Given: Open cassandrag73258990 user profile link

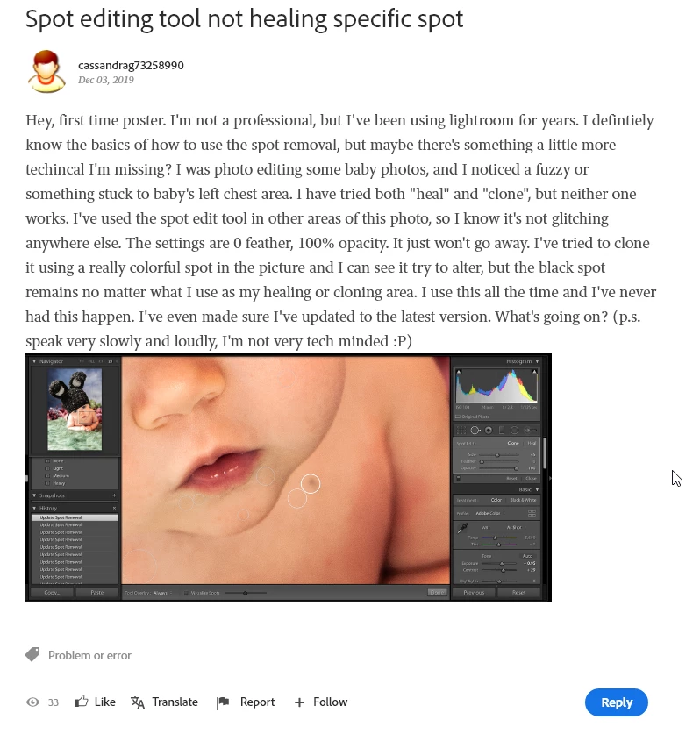Looking at the screenshot, I should point(131,65).
